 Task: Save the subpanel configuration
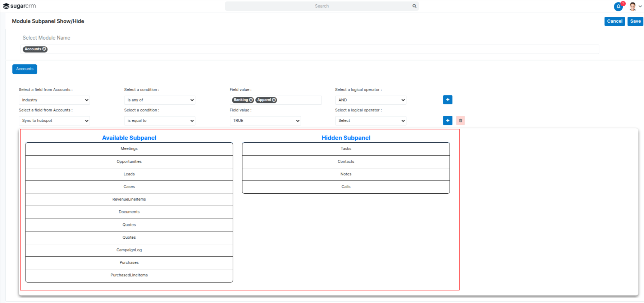point(635,21)
